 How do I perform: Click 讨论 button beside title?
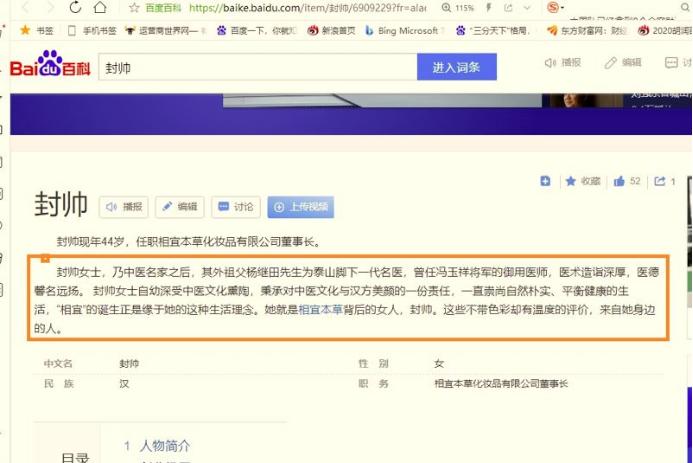236,207
